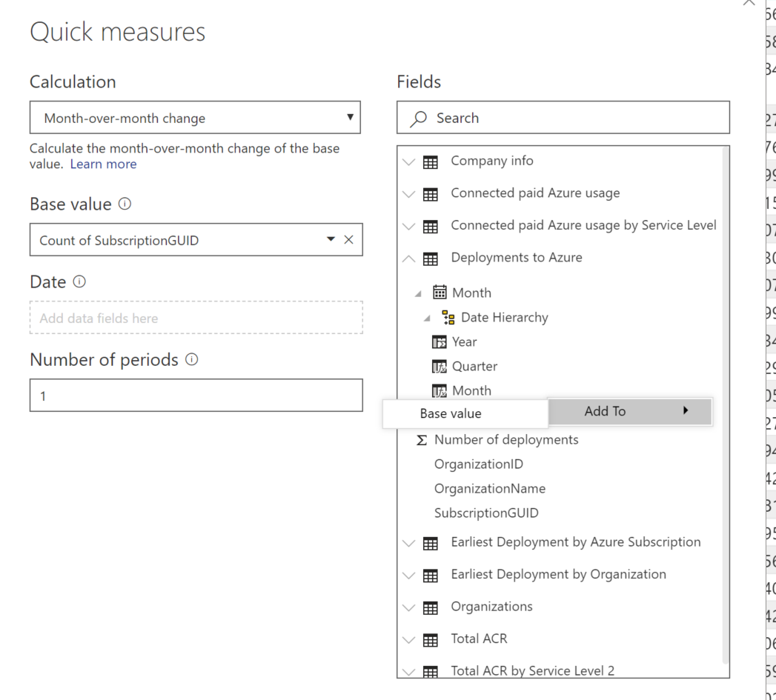
Task: Click the Date info icon
Action: pos(79,281)
